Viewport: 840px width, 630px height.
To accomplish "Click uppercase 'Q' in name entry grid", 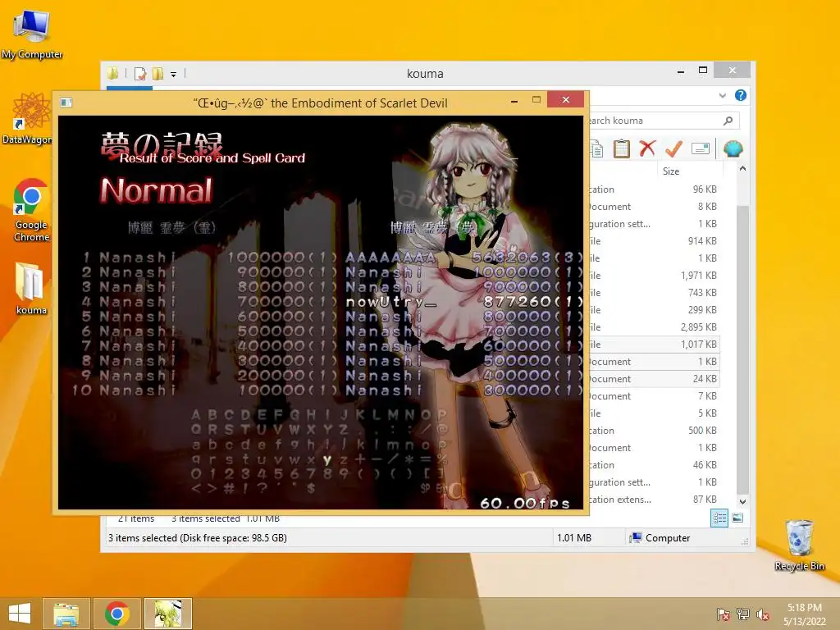I will (x=196, y=429).
